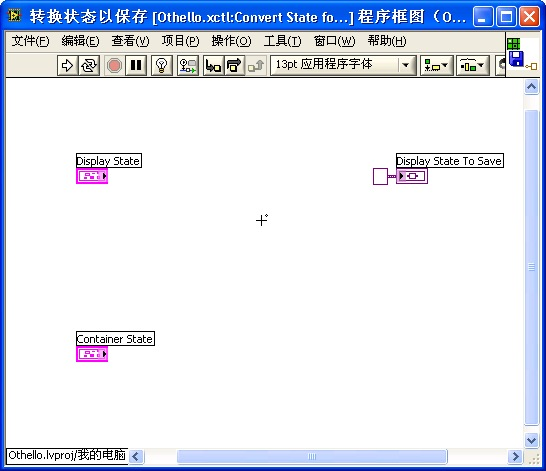This screenshot has height=471, width=546.
Task: Click the Step Out button
Action: coord(256,65)
